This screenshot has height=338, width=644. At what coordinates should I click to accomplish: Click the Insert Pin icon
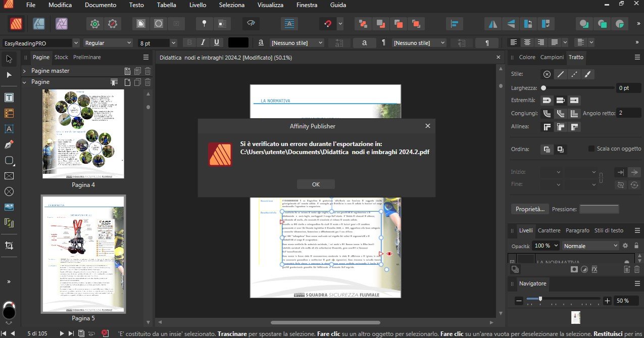pyautogui.click(x=205, y=23)
